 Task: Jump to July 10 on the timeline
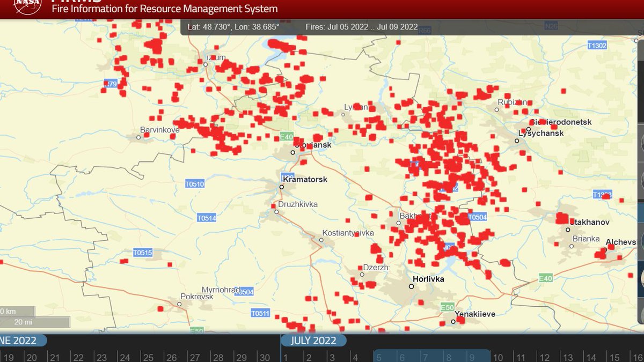[497, 357]
